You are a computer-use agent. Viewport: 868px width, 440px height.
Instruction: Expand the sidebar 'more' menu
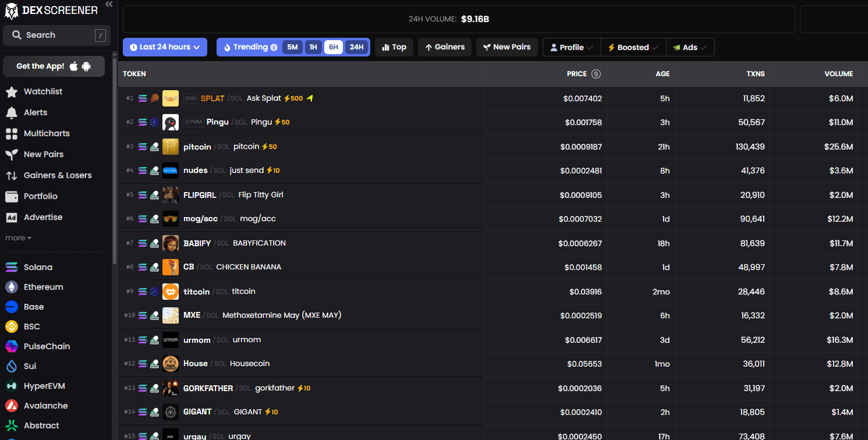point(19,238)
